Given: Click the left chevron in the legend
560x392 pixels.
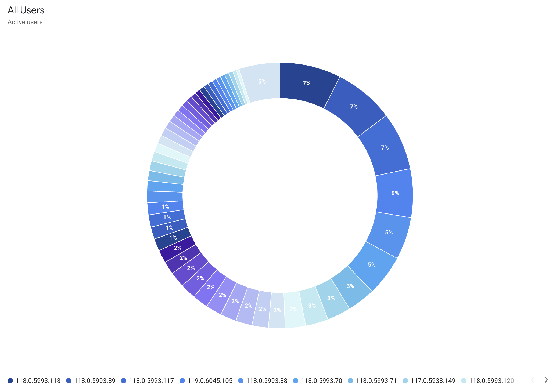Looking at the screenshot, I should click(x=533, y=380).
